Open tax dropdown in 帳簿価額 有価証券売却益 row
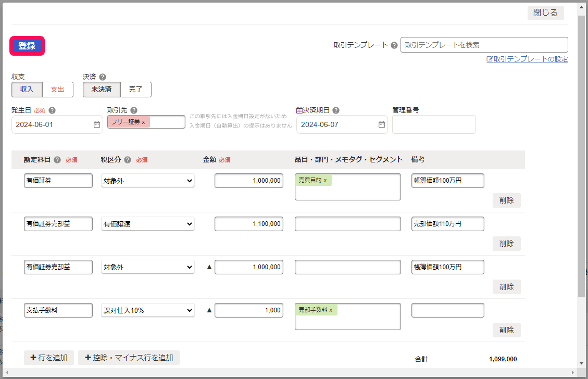588x379 pixels. click(148, 267)
